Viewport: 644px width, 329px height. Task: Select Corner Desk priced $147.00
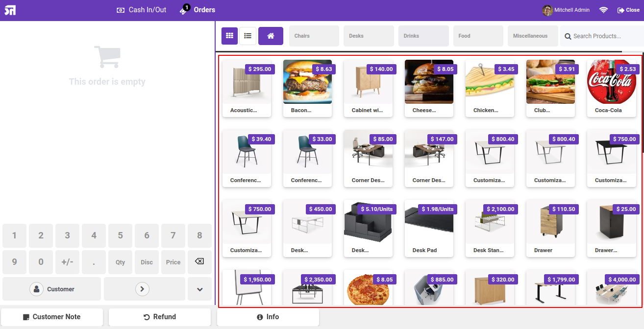(x=429, y=159)
